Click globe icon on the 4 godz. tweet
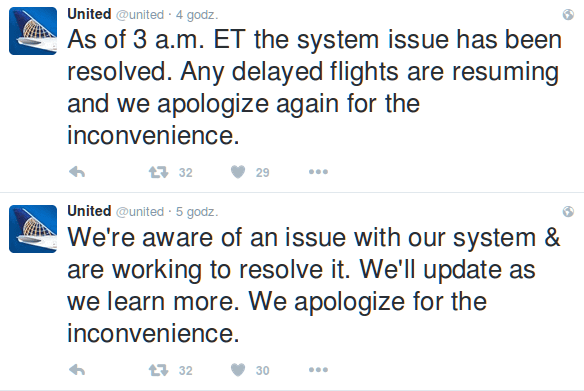Image resolution: width=584 pixels, height=391 pixels. click(x=568, y=15)
